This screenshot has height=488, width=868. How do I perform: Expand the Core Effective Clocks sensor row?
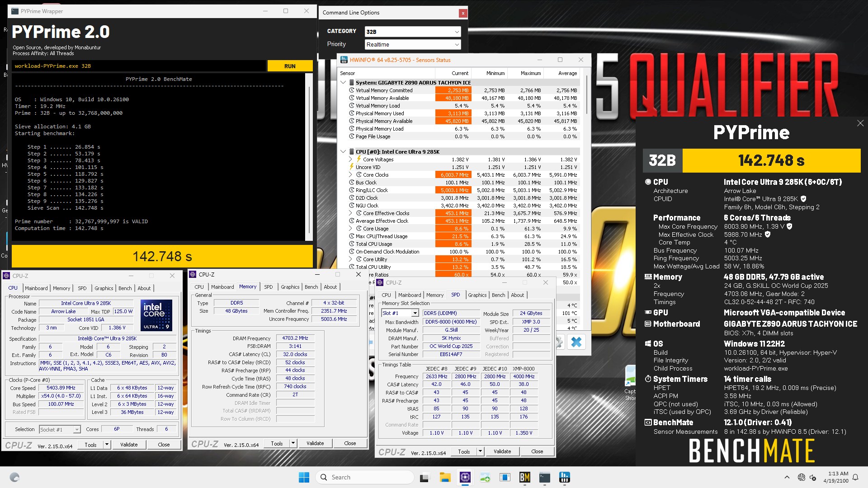click(350, 213)
